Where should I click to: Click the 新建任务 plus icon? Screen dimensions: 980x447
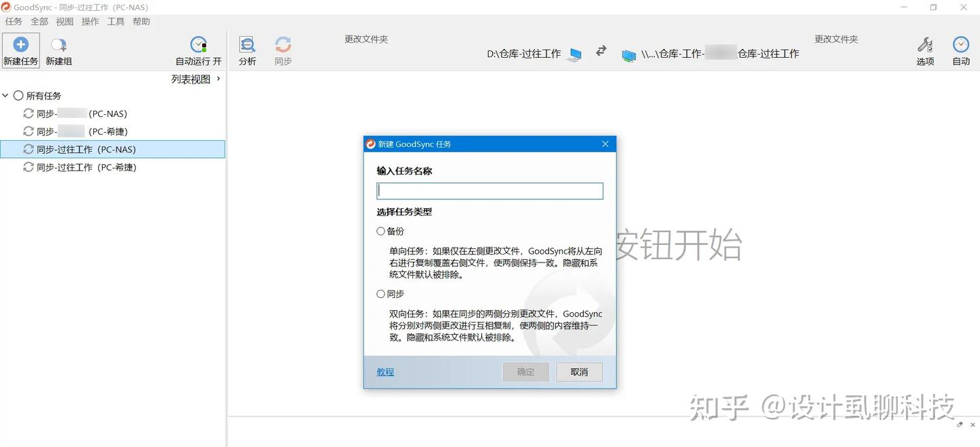[21, 45]
